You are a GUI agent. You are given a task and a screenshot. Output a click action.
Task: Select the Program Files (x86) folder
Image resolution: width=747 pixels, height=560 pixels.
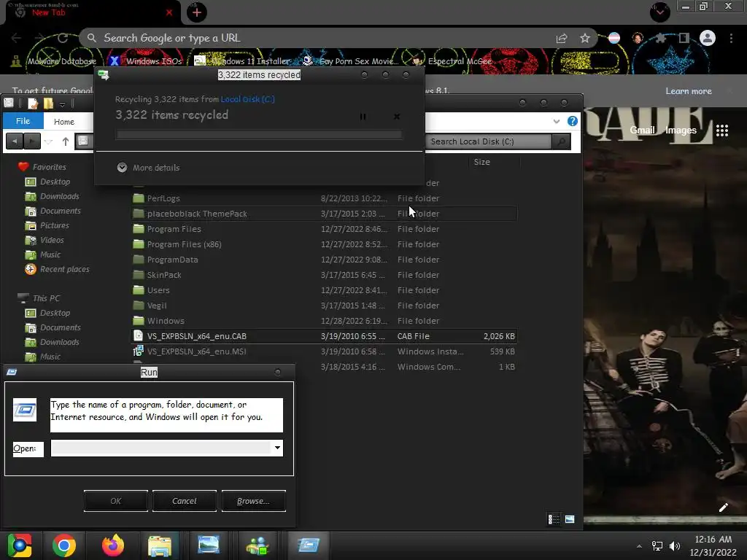324,244
